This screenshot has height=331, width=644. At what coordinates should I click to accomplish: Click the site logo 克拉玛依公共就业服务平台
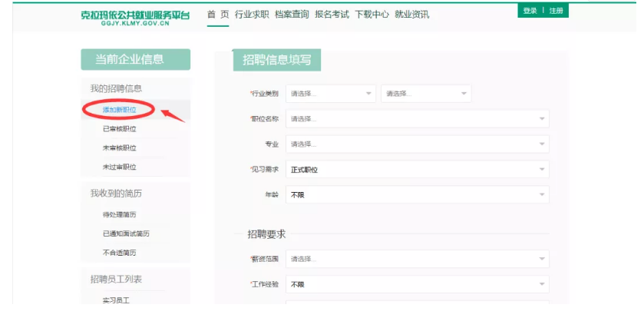tap(135, 15)
